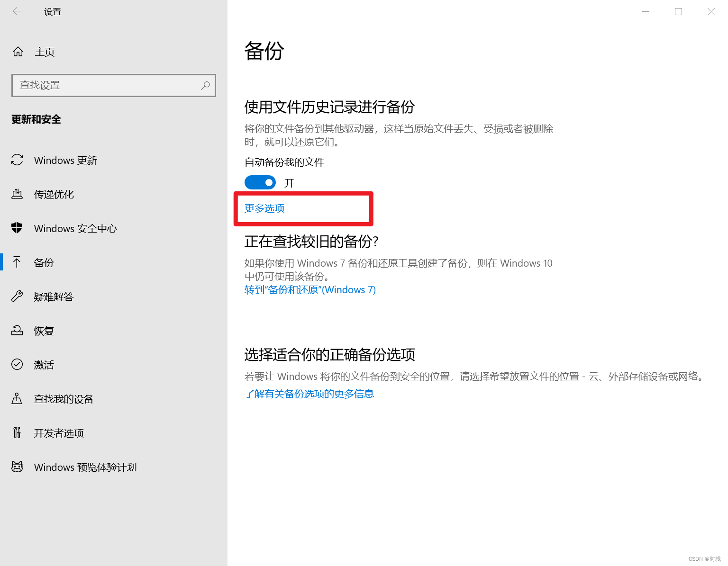Image resolution: width=728 pixels, height=566 pixels.
Task: Open 更多选项 link
Action: click(x=264, y=208)
